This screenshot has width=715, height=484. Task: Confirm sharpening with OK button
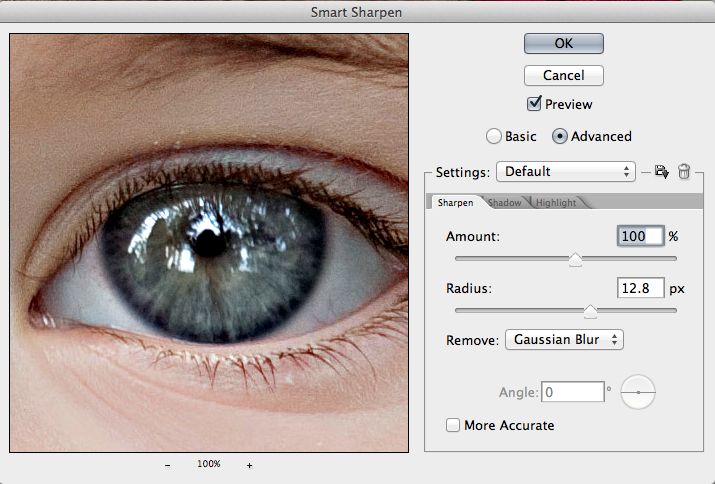(x=564, y=43)
